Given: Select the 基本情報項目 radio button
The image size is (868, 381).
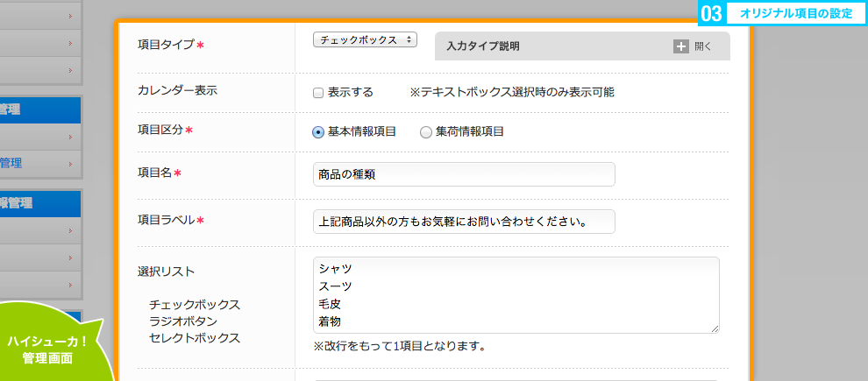Looking at the screenshot, I should click(x=317, y=132).
